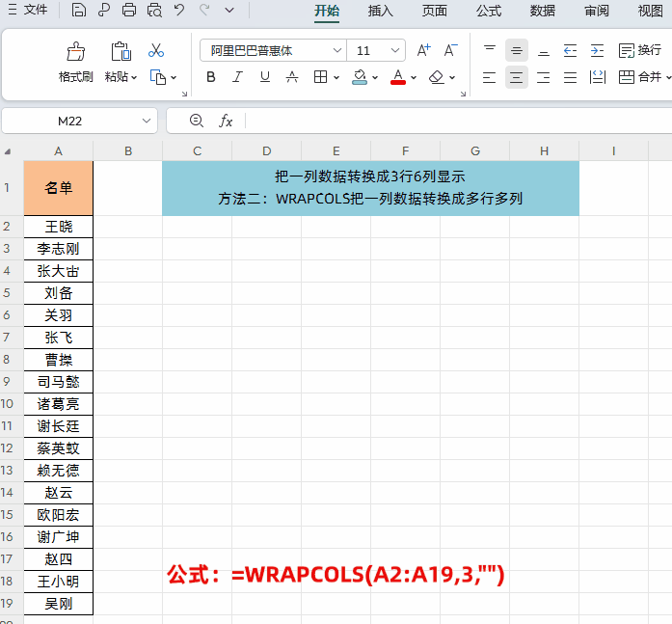The width and height of the screenshot is (672, 624).
Task: Click the strikethrough text icon
Action: pyautogui.click(x=292, y=77)
